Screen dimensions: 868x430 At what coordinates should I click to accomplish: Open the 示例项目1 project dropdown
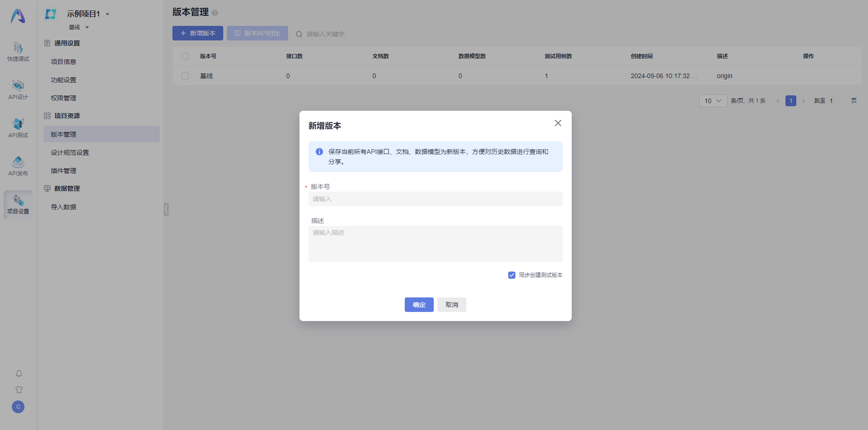[x=88, y=14]
